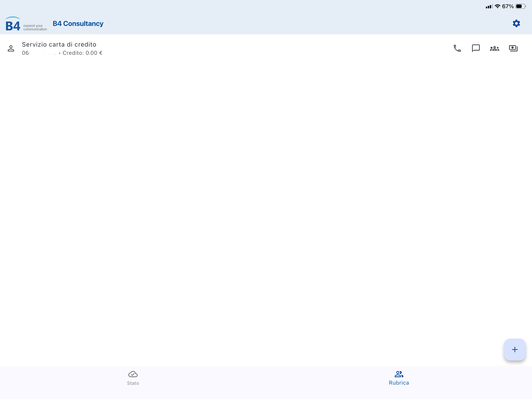Viewport: 532px width, 399px height.
Task: Tap the cellular signal bars icon
Action: [x=489, y=6]
